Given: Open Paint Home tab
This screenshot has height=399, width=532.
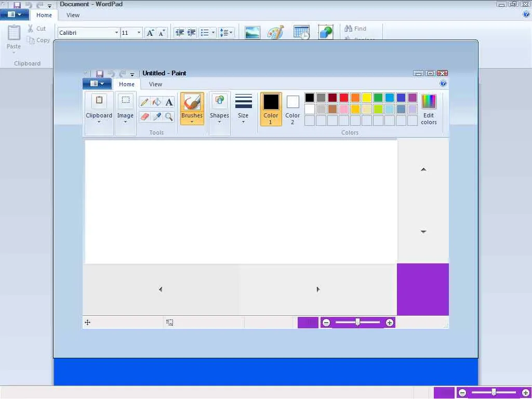Looking at the screenshot, I should [127, 84].
